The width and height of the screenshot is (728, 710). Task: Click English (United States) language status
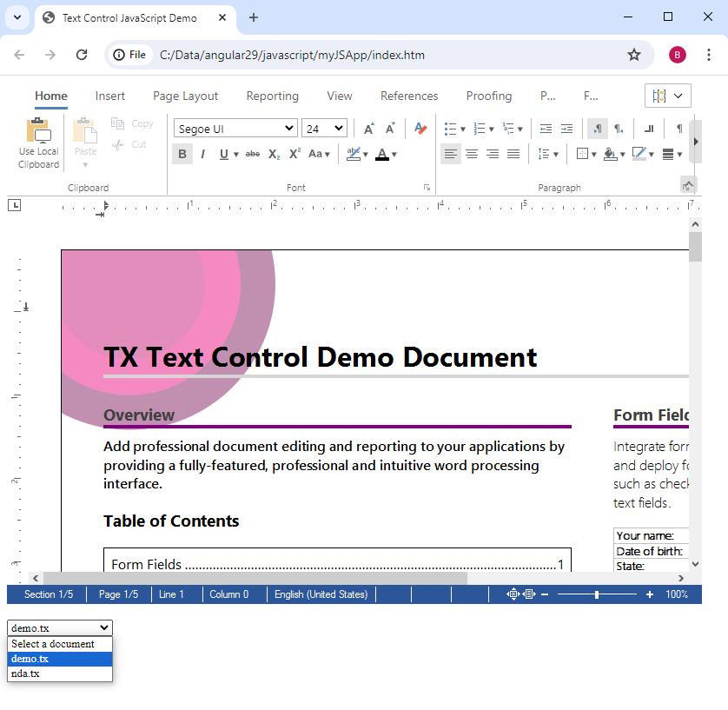pyautogui.click(x=321, y=594)
